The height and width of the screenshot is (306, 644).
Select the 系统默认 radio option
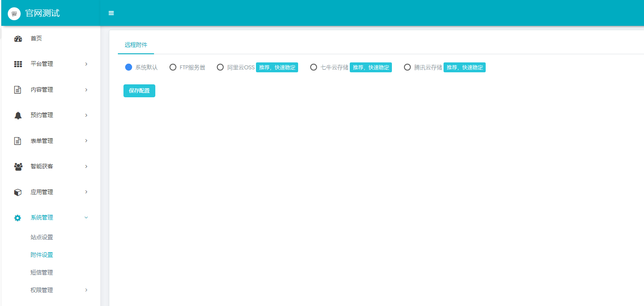(x=129, y=67)
